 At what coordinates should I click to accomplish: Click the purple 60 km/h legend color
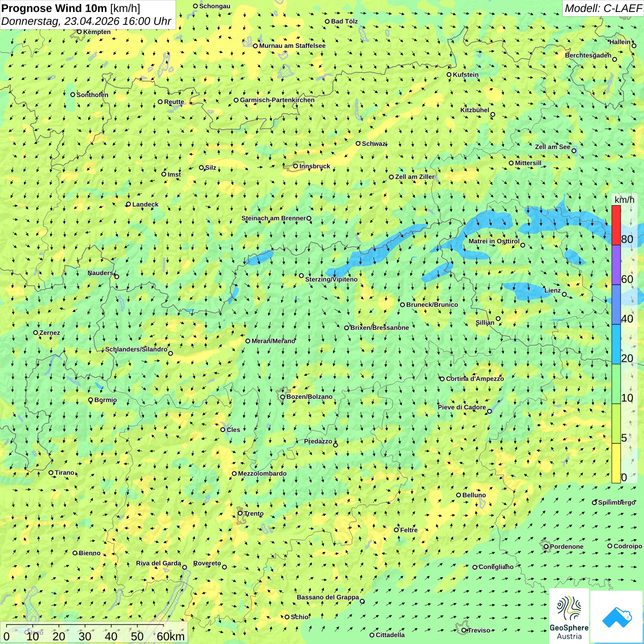[x=616, y=265]
